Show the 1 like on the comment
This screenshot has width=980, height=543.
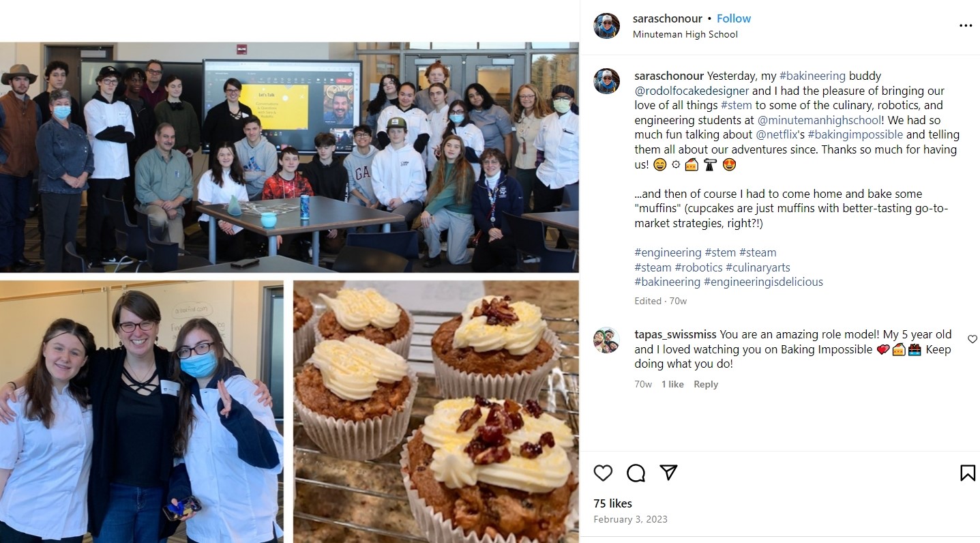point(672,384)
